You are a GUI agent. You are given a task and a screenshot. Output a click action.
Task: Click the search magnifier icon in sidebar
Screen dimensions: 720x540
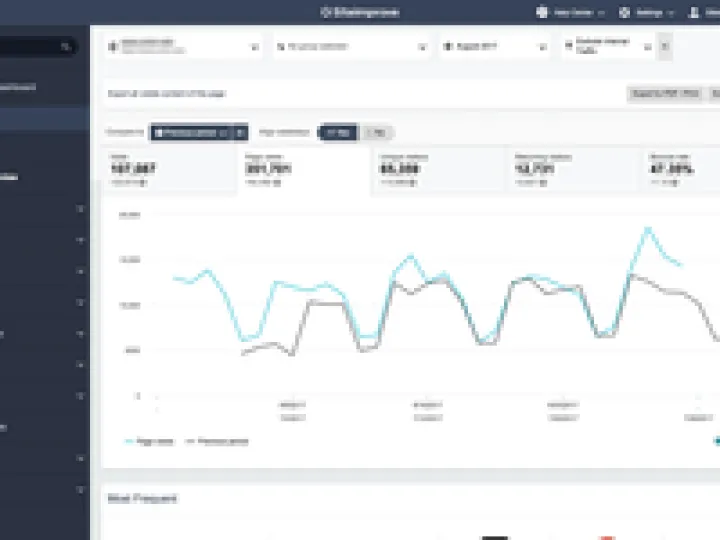(x=67, y=47)
